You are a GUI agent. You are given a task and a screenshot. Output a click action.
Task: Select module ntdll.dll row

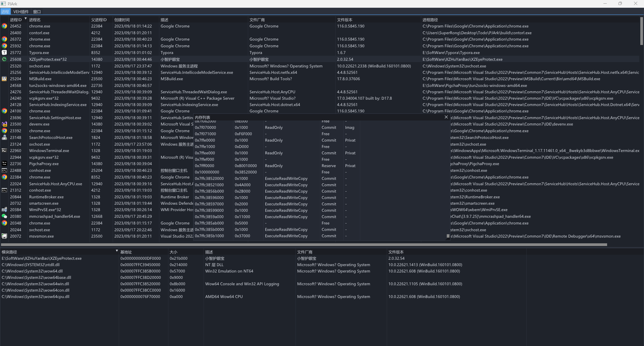[263, 264]
